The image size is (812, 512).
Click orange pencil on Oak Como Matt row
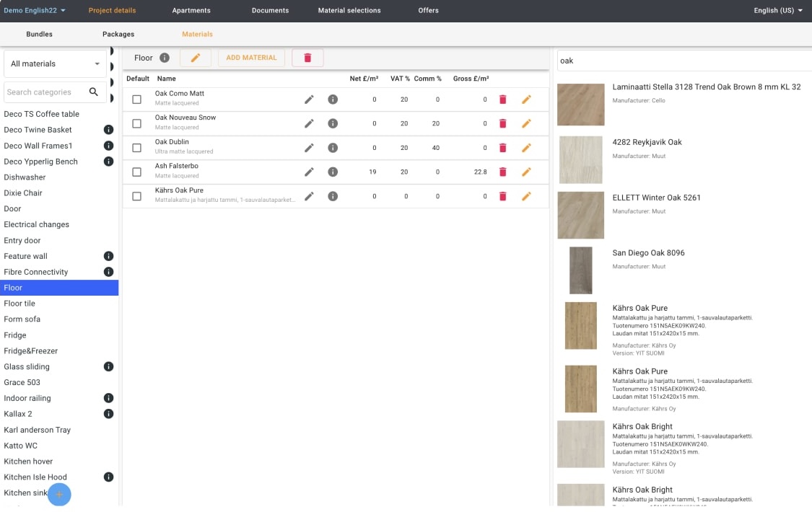tap(526, 100)
